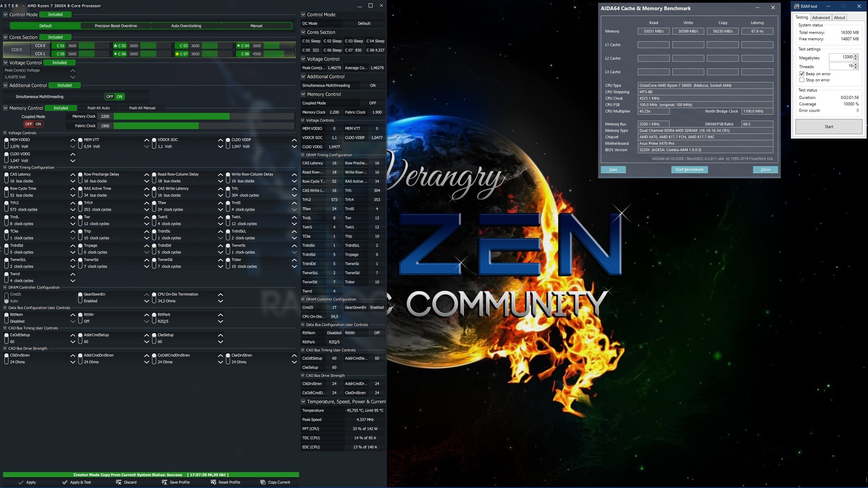The width and height of the screenshot is (868, 488).
Task: Click the Discard icon in bottom bar
Action: pos(119,482)
